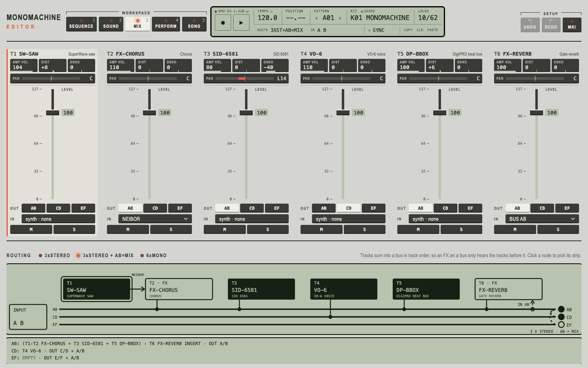The width and height of the screenshot is (588, 368).
Task: Open the T6 FX-REVERB input BUS AB dropdown
Action: [542, 219]
